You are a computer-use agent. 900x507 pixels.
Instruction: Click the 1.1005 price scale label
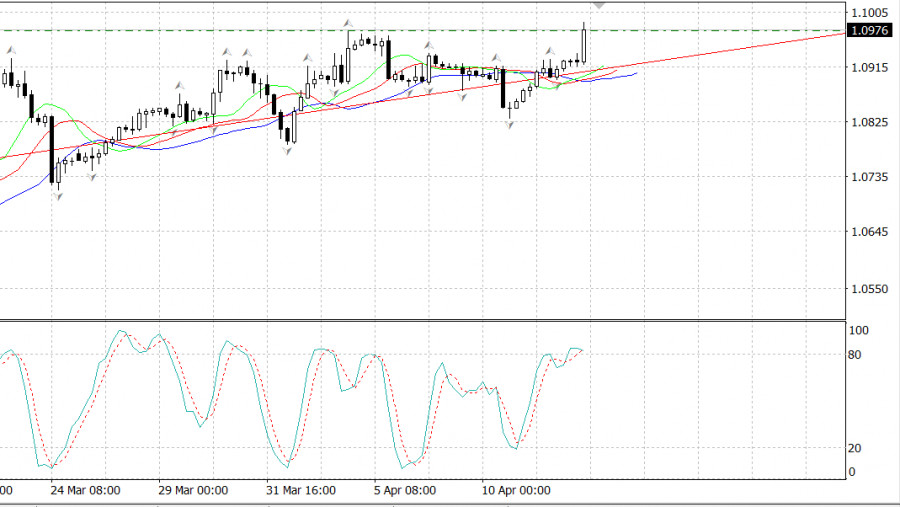point(870,13)
